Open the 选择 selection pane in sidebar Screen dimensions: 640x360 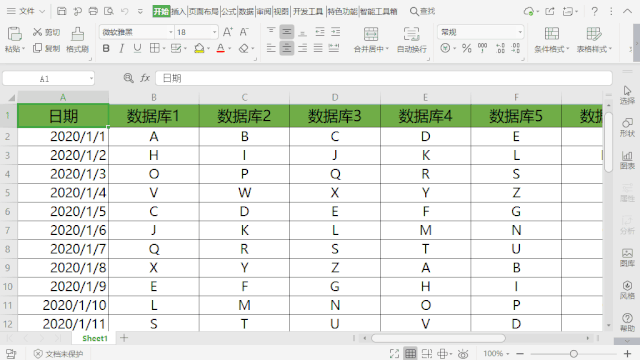click(627, 95)
